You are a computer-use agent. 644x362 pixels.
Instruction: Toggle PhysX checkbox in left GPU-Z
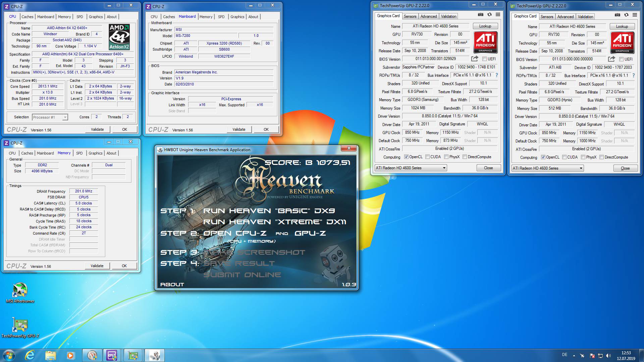tap(446, 157)
